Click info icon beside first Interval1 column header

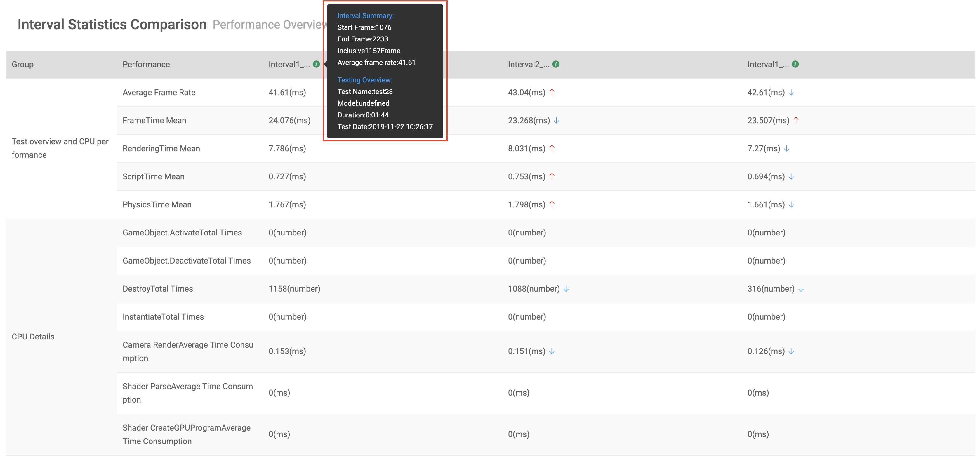pyautogui.click(x=316, y=64)
